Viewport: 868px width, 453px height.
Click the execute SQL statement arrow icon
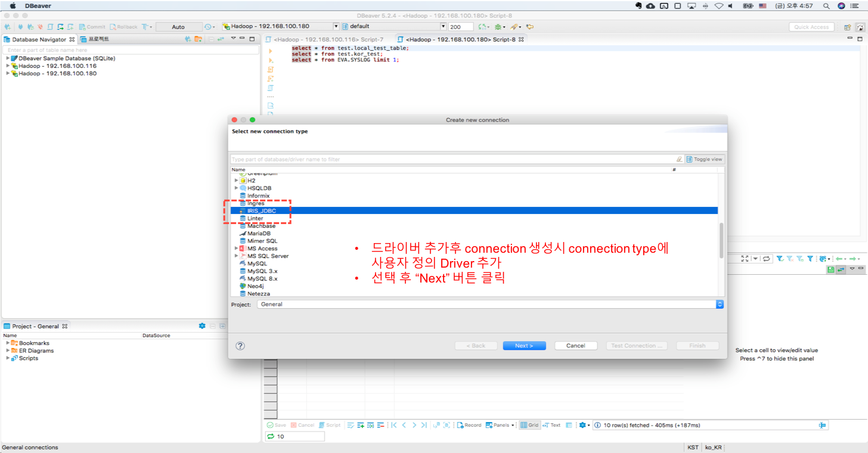(271, 52)
